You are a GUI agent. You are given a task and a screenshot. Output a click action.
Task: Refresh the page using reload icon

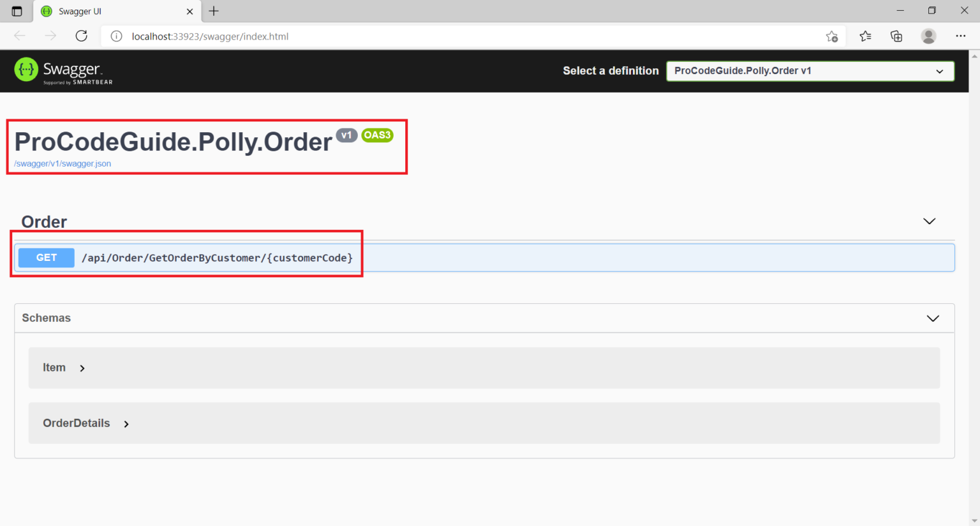click(81, 36)
